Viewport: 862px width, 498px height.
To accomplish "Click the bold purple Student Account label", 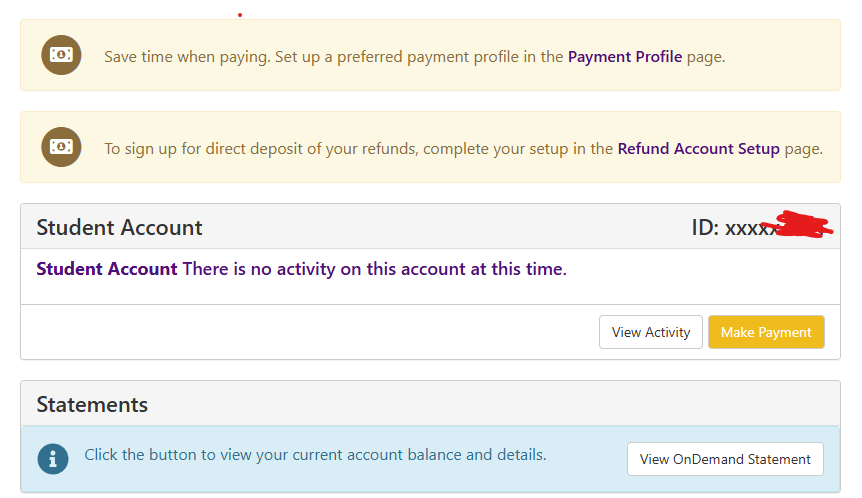I will [x=107, y=269].
